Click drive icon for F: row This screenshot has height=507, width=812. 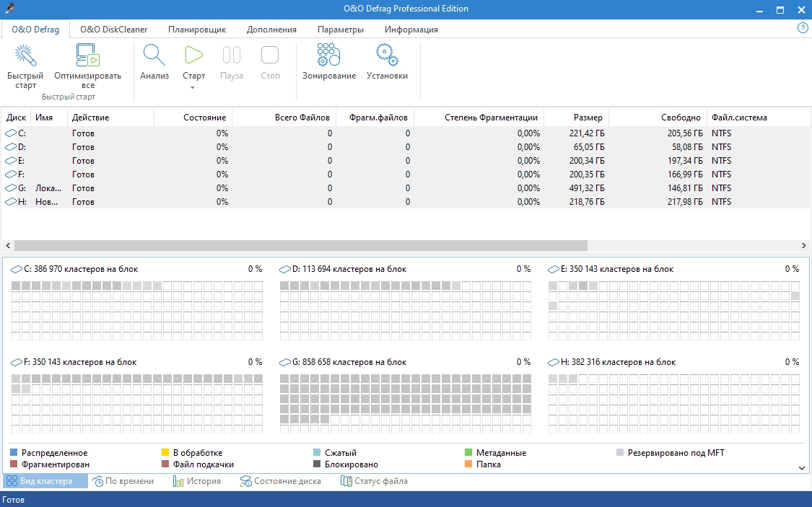click(11, 175)
